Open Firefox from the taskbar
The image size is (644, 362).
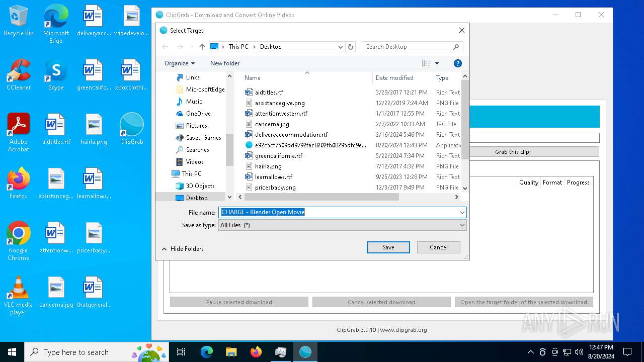coord(256,352)
